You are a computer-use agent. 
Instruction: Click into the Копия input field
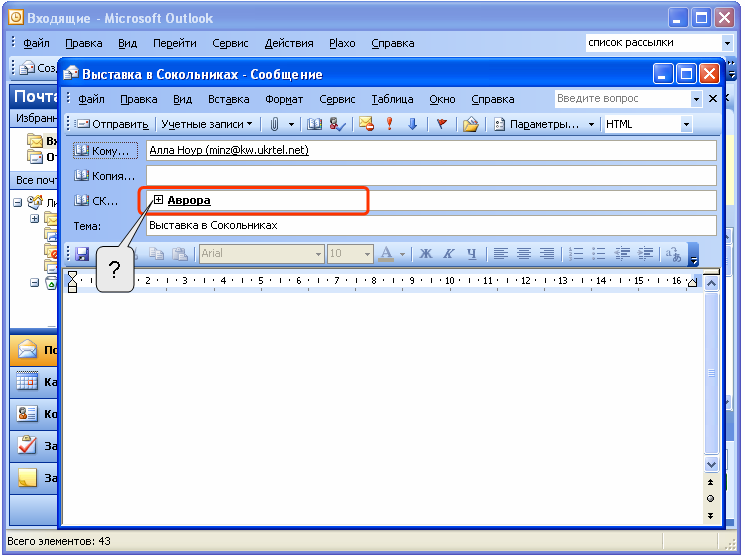[x=431, y=175]
